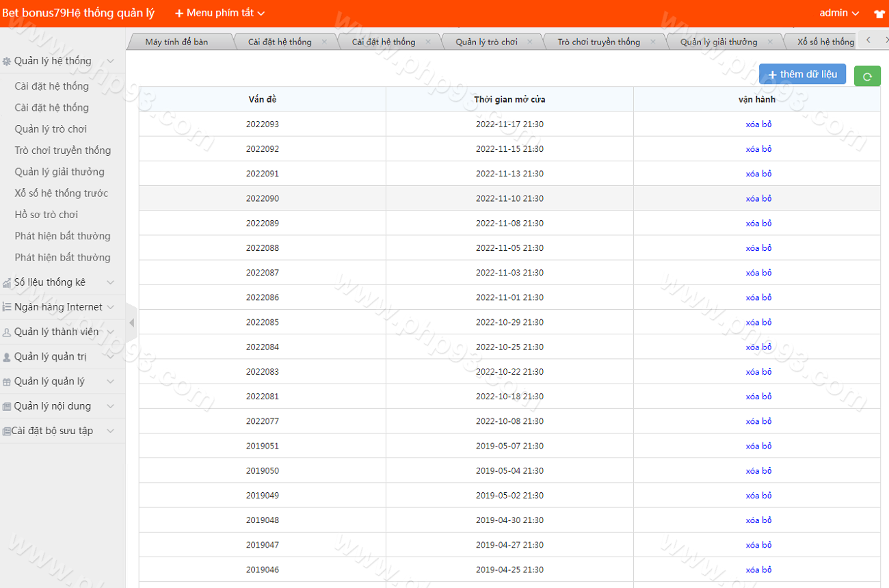Expand the Ngân hàng Internet menu
Image resolution: width=889 pixels, height=588 pixels.
(58, 307)
